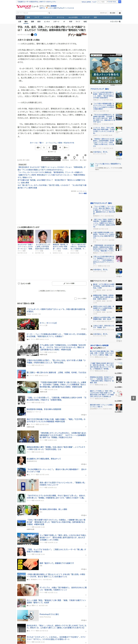The height and width of the screenshot is (644, 138).
Task: Click the top-bar web search input
Action: click(102, 2)
